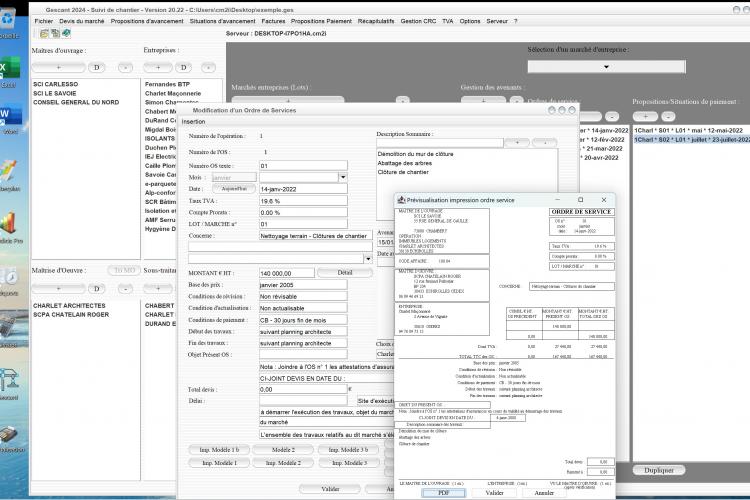Add an Entreprise with the + button
The height and width of the screenshot is (500, 750).
(158, 67)
